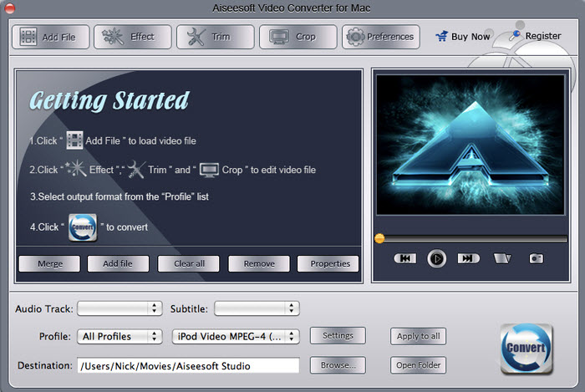Click the Buy Now shopping cart
This screenshot has height=392, width=585.
pos(462,37)
